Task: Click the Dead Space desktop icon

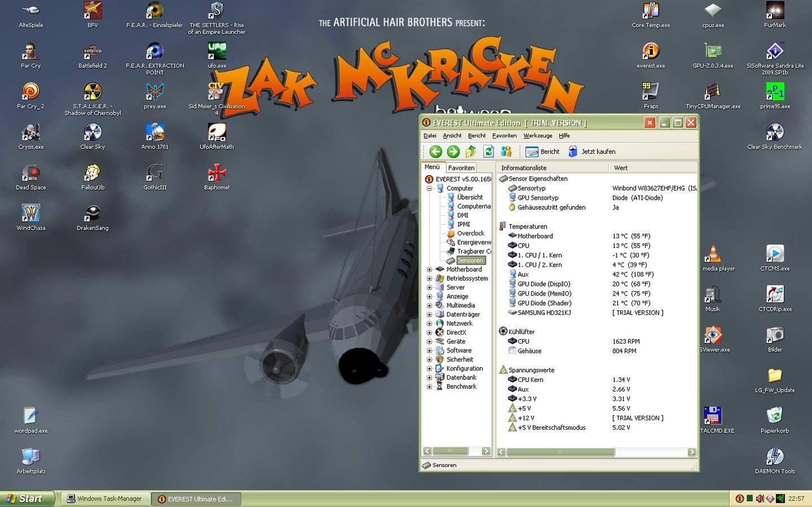Action: (x=30, y=178)
